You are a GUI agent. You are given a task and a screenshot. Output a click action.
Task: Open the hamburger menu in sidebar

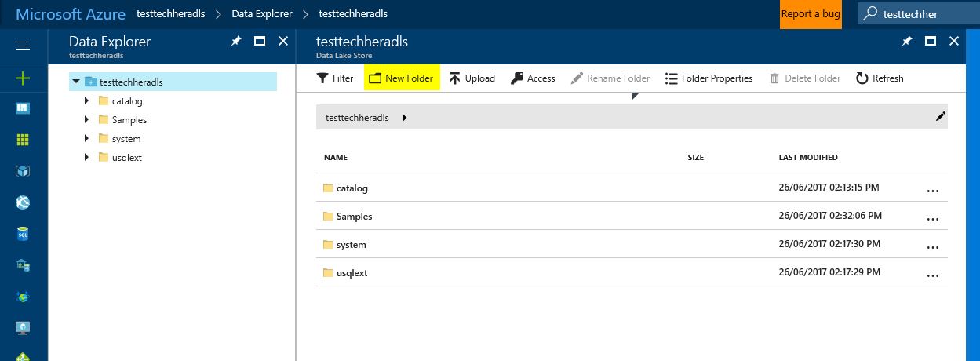point(23,46)
